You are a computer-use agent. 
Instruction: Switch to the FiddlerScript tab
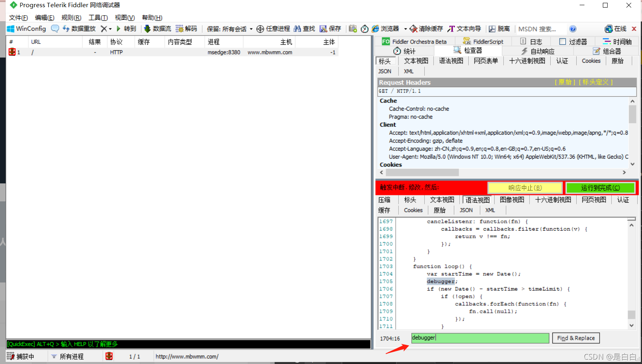pos(483,42)
